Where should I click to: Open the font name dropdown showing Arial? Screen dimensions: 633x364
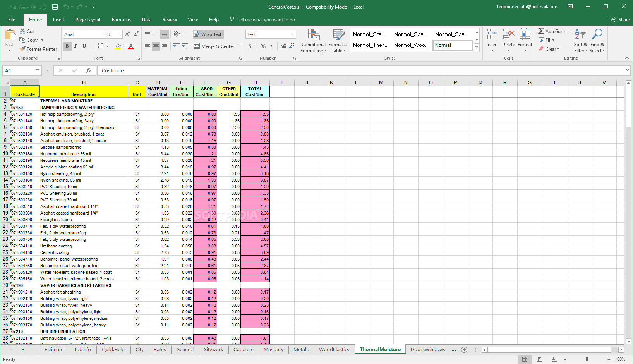103,34
